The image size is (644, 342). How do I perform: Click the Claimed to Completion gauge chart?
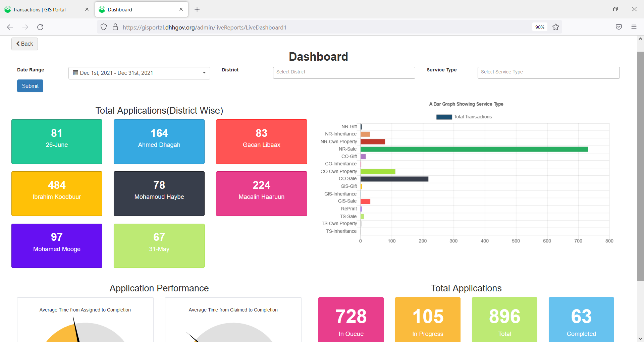point(233,332)
